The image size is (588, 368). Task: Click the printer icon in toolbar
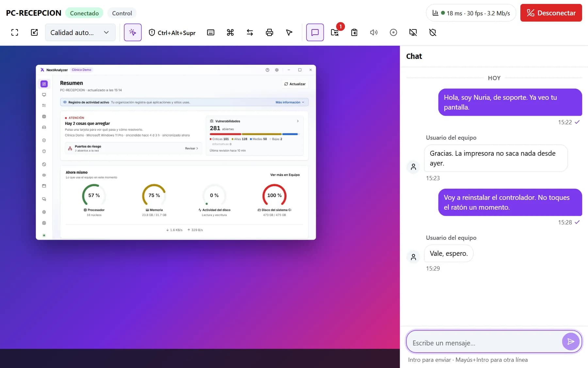tap(269, 32)
